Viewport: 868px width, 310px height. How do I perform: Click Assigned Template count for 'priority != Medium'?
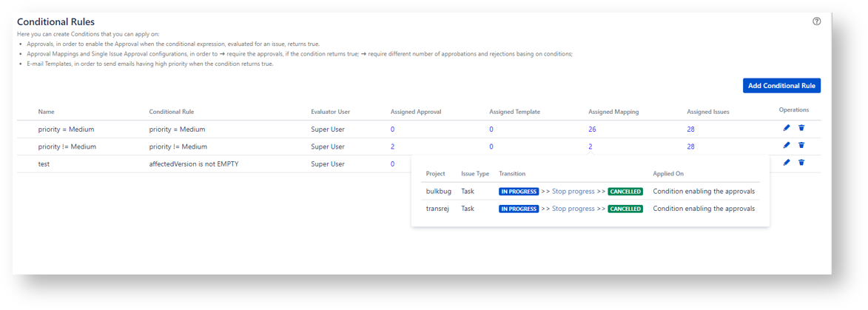[491, 146]
